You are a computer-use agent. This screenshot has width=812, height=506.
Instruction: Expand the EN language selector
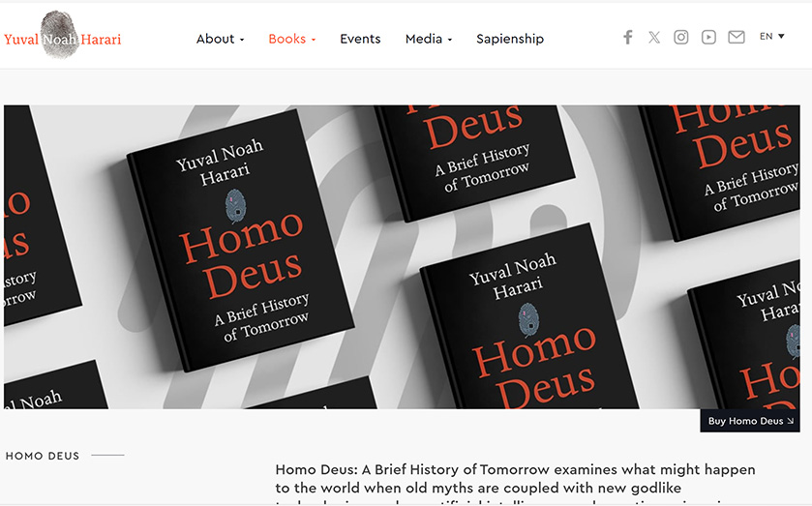[771, 36]
